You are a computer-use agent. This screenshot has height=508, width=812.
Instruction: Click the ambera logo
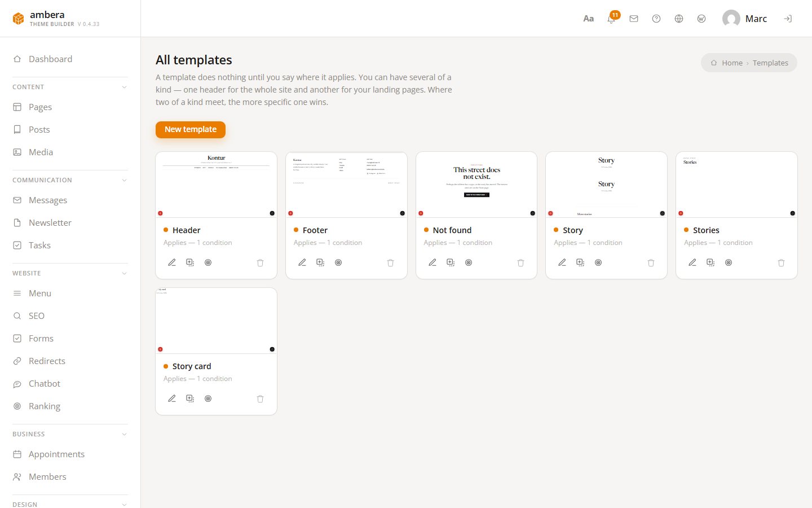click(x=56, y=18)
